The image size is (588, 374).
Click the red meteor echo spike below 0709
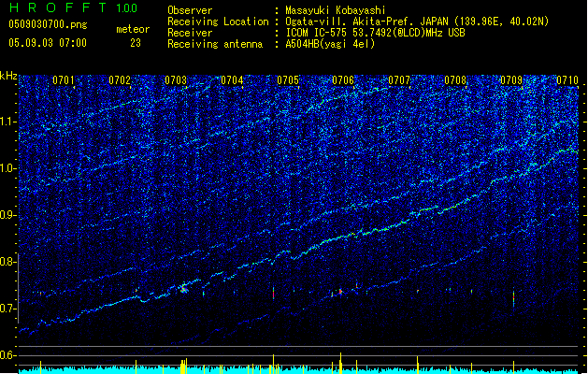[x=514, y=297]
